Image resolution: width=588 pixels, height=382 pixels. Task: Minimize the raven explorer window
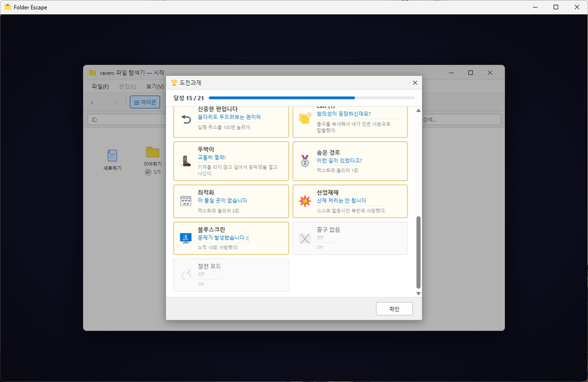(x=451, y=73)
